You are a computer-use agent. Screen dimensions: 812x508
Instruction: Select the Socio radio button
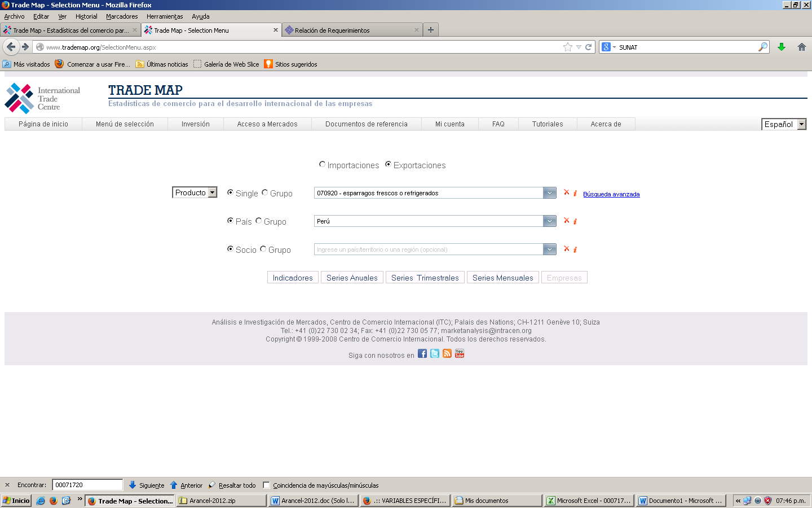pyautogui.click(x=230, y=249)
